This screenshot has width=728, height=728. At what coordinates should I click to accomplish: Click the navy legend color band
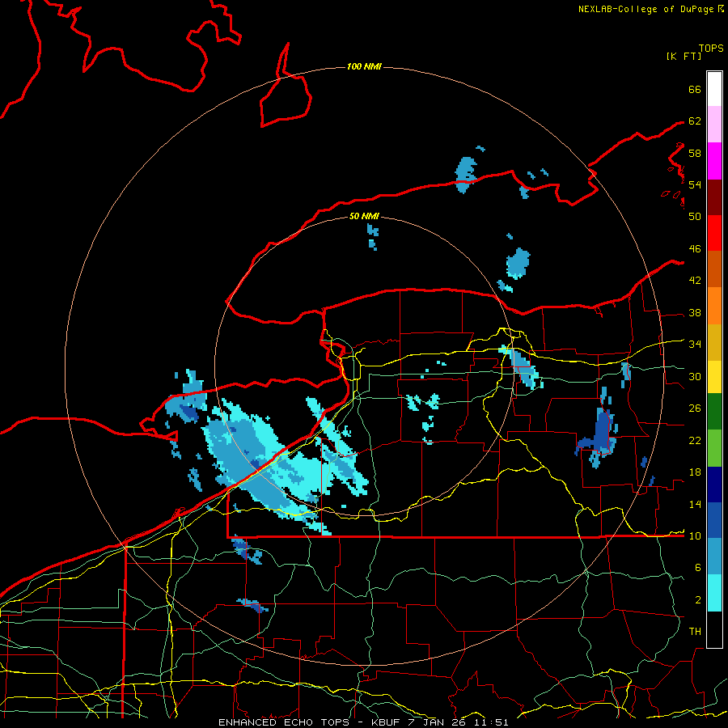click(x=714, y=485)
